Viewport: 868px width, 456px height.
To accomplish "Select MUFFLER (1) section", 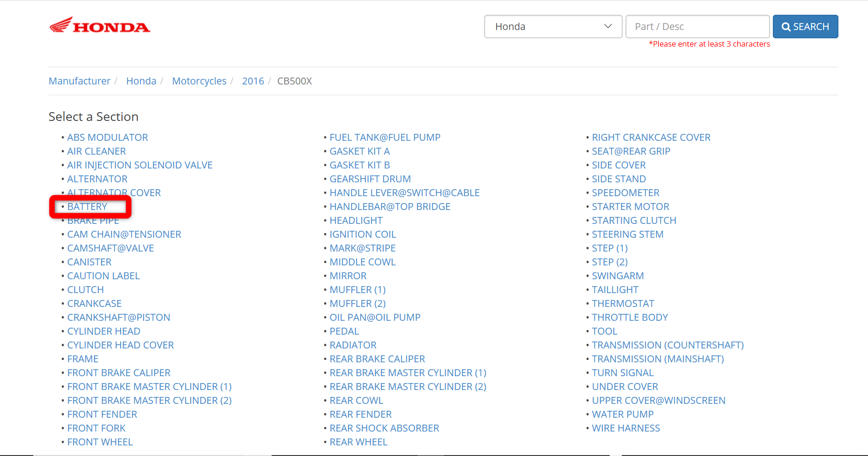I will (x=358, y=290).
